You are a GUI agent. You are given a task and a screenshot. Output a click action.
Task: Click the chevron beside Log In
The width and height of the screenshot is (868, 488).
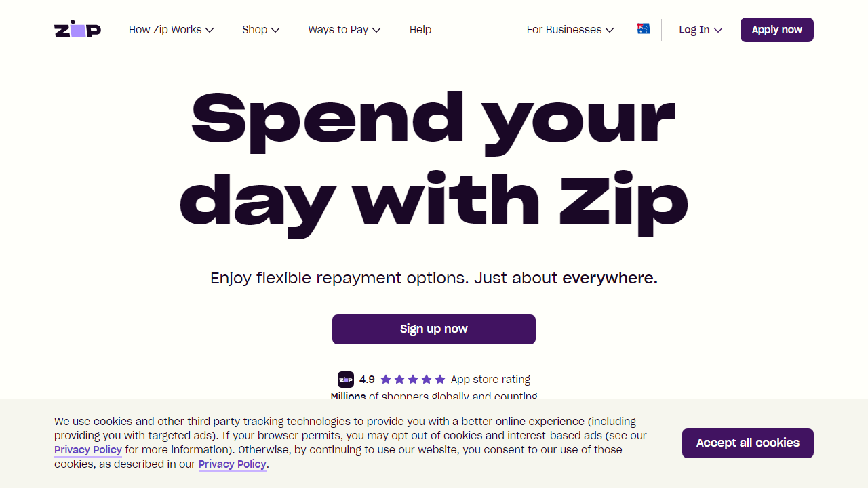tap(719, 30)
